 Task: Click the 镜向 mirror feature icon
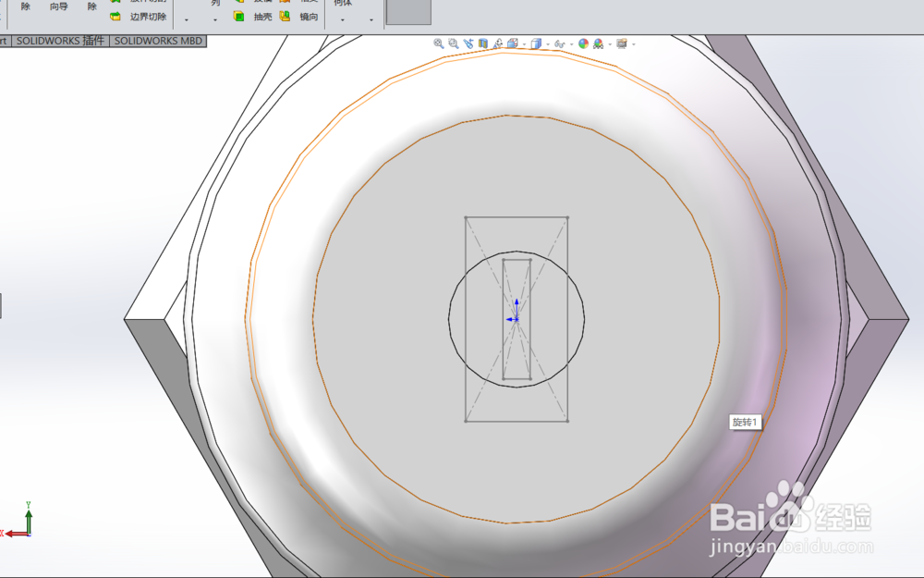coord(286,16)
